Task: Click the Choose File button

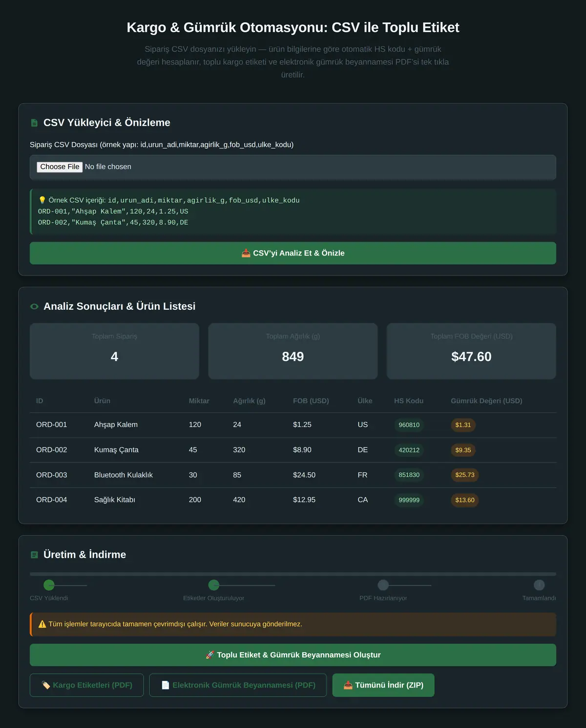Action: [60, 167]
